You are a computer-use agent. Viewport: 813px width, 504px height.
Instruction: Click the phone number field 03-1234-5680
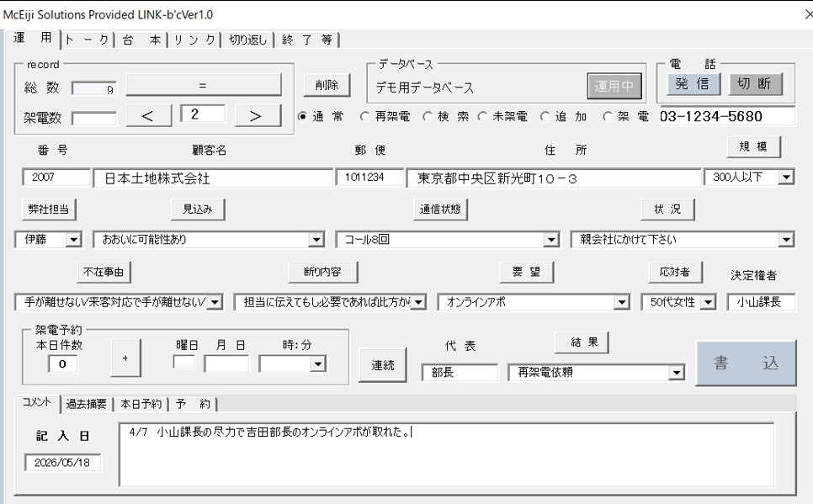(x=727, y=116)
